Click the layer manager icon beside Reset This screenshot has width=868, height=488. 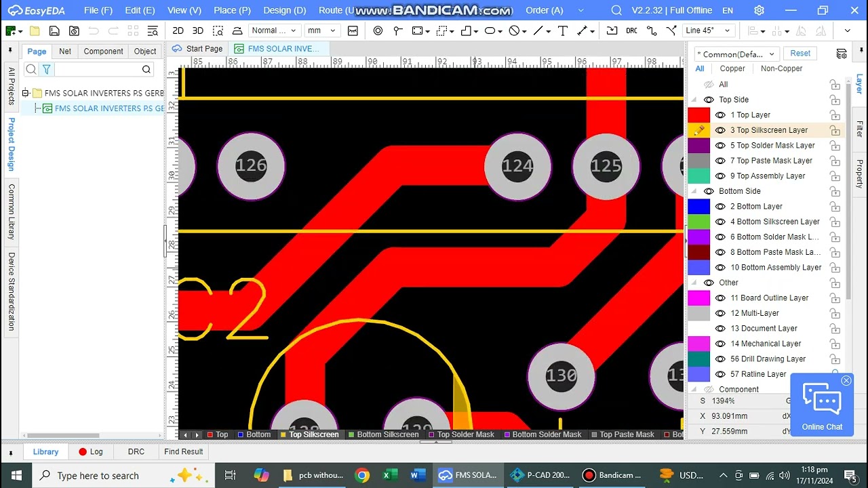tap(842, 54)
